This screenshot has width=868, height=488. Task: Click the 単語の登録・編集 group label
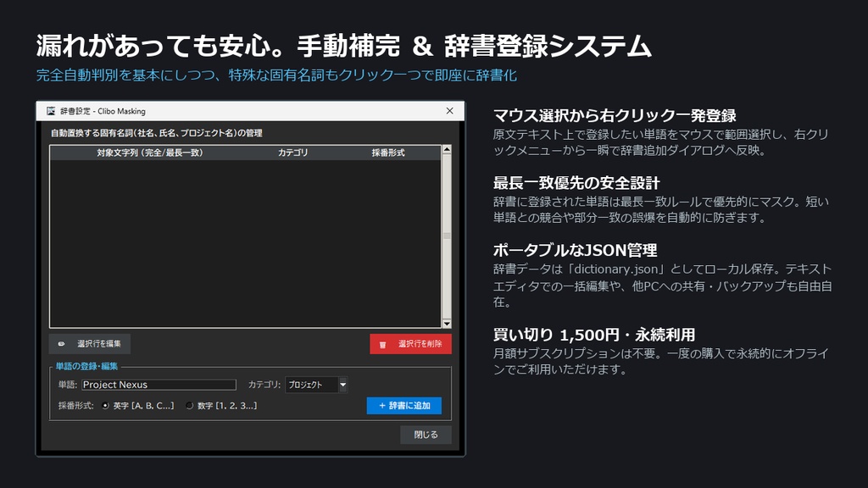[x=86, y=366]
